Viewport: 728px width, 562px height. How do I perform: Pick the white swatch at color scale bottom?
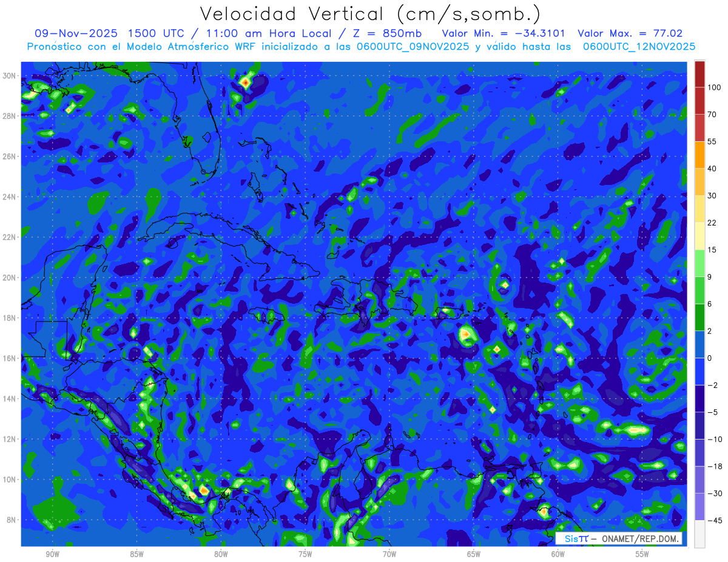(699, 534)
